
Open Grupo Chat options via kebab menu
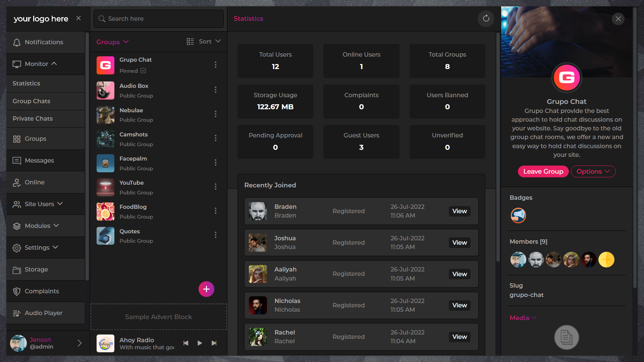tap(216, 64)
